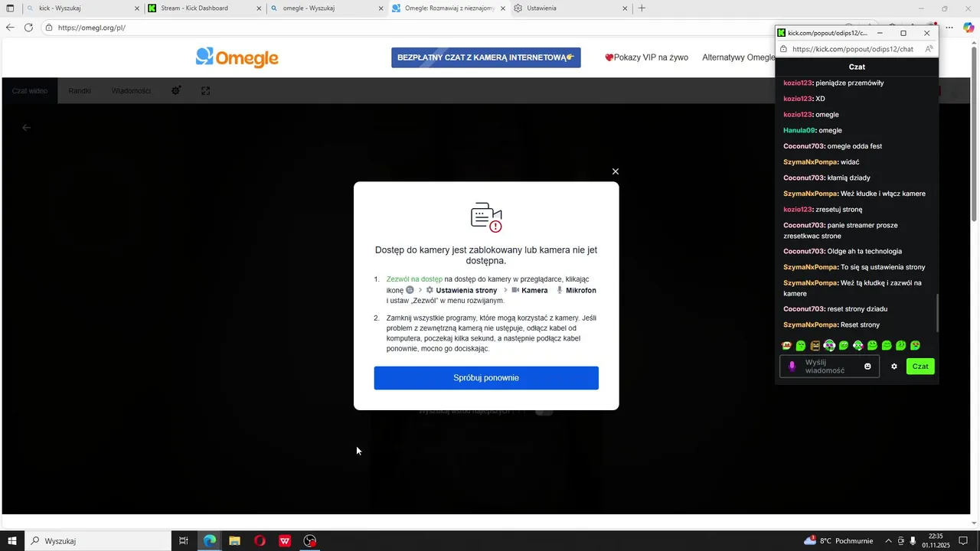Open the Windows Start menu

click(11, 541)
